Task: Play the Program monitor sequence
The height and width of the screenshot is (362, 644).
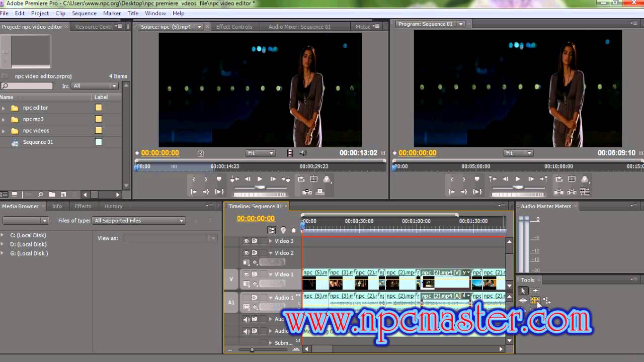Action: coord(518,179)
